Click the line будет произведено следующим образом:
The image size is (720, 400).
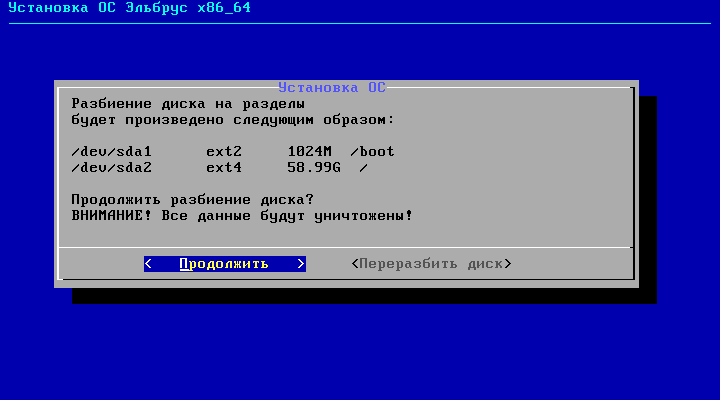(233, 120)
